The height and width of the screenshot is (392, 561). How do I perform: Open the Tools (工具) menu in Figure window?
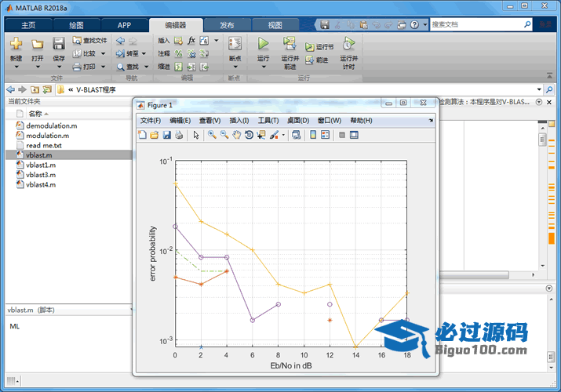point(268,121)
